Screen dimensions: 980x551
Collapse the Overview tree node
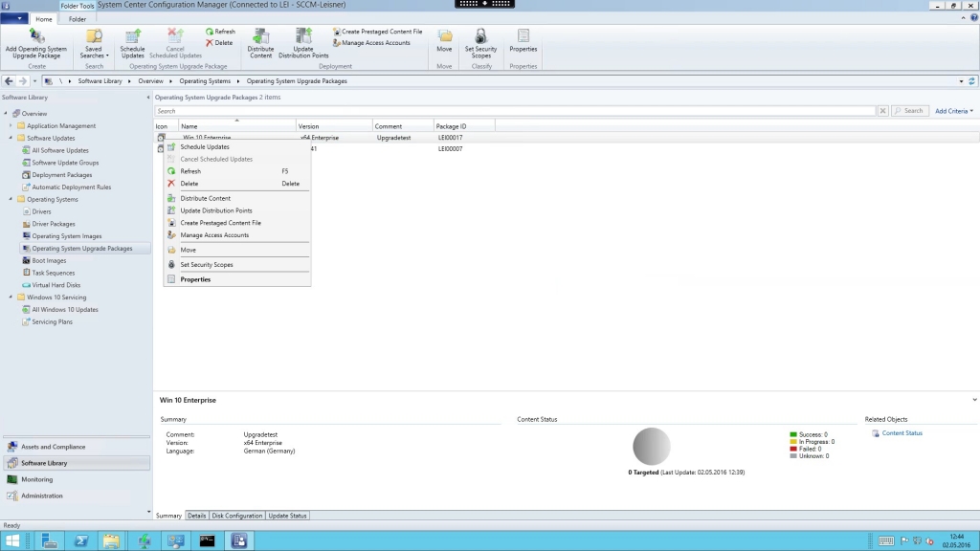(6, 114)
